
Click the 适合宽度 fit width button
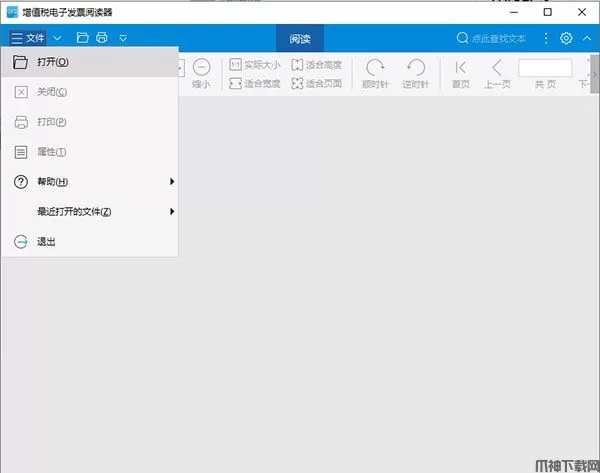pyautogui.click(x=254, y=83)
